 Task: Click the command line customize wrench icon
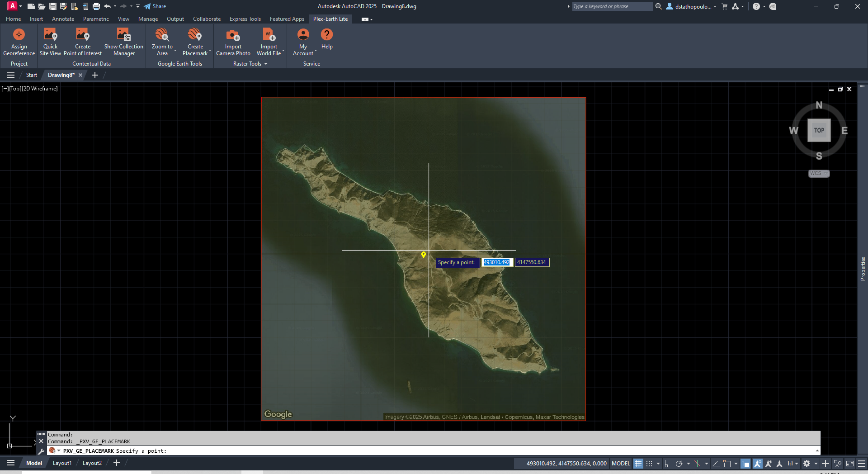(41, 451)
